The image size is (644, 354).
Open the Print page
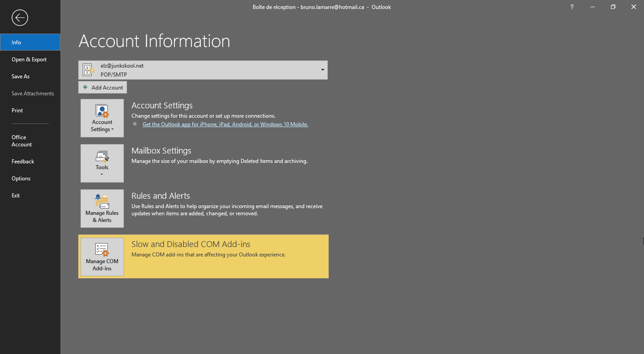tap(30, 111)
